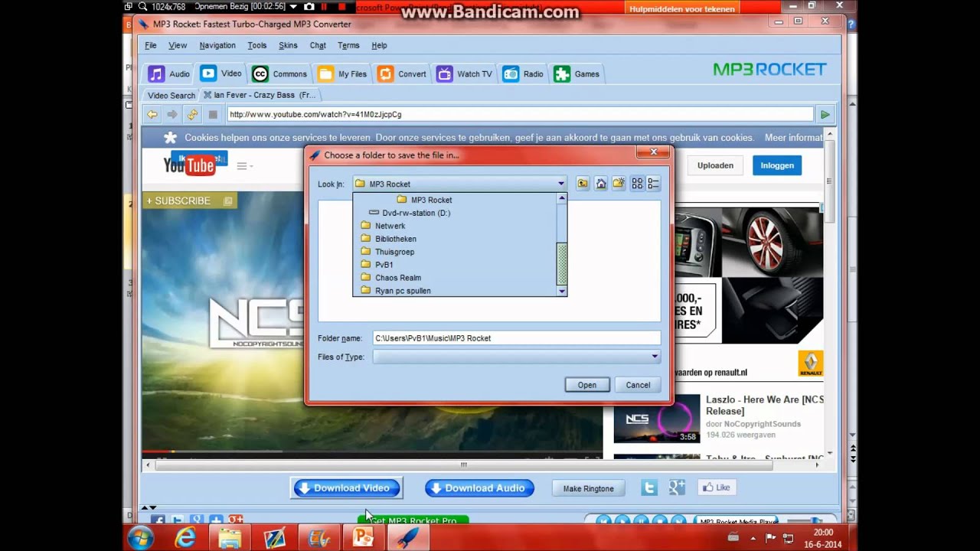Click the Subscribe button on the video
This screenshot has height=551, width=980.
coord(189,201)
